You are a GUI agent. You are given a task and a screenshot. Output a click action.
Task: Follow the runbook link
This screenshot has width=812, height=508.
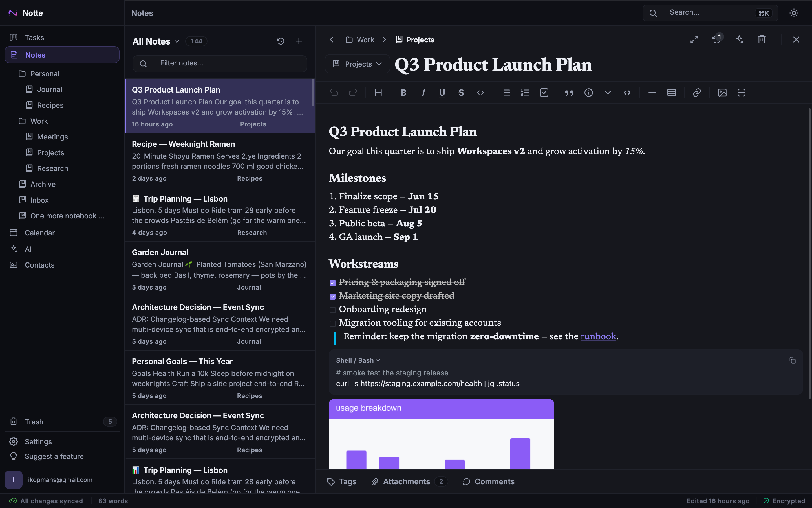coord(598,336)
